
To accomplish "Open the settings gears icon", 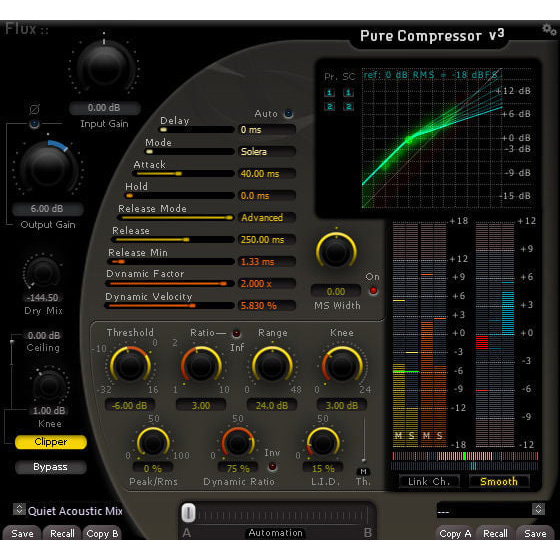I will pos(549,30).
